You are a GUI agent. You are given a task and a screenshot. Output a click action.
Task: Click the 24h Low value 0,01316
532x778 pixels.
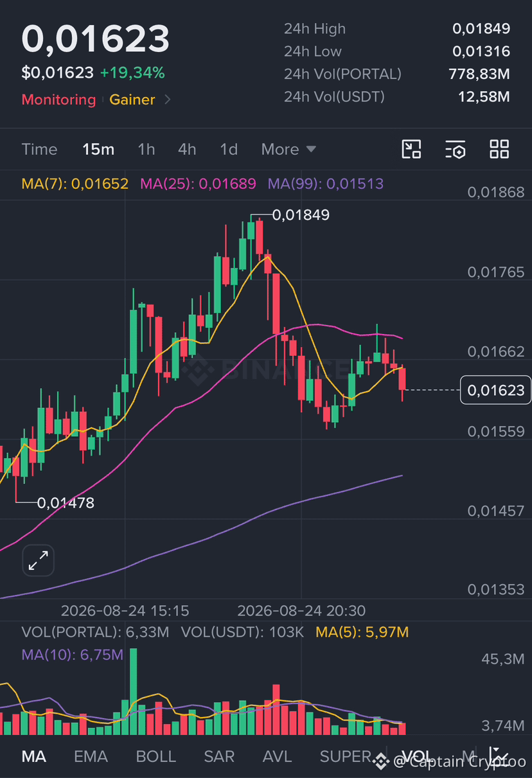coord(481,51)
